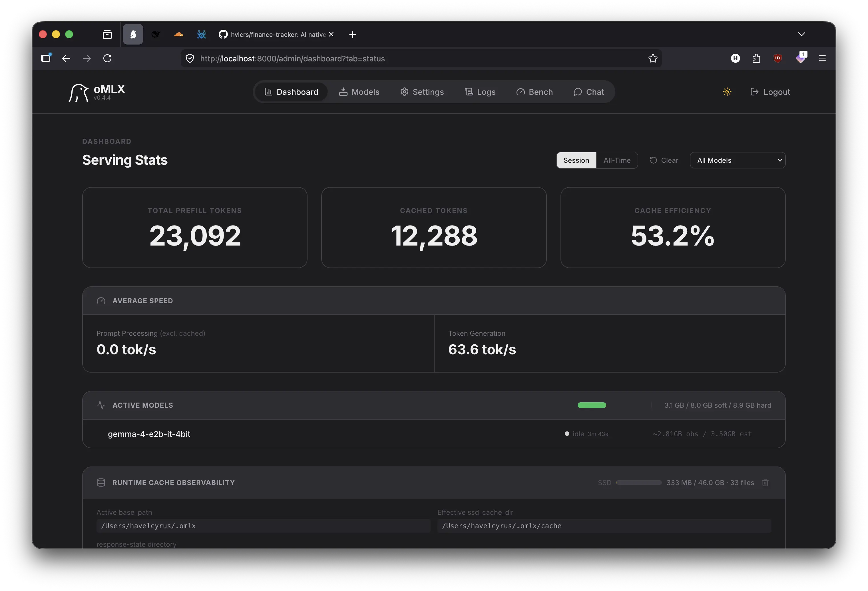Go to the Logs tab
Screen dimensions: 868x591
click(x=480, y=92)
